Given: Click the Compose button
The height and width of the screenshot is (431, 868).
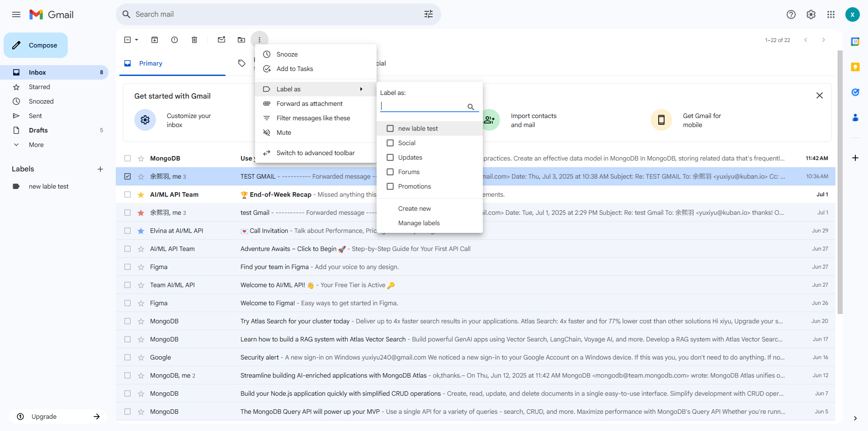Looking at the screenshot, I should point(36,45).
